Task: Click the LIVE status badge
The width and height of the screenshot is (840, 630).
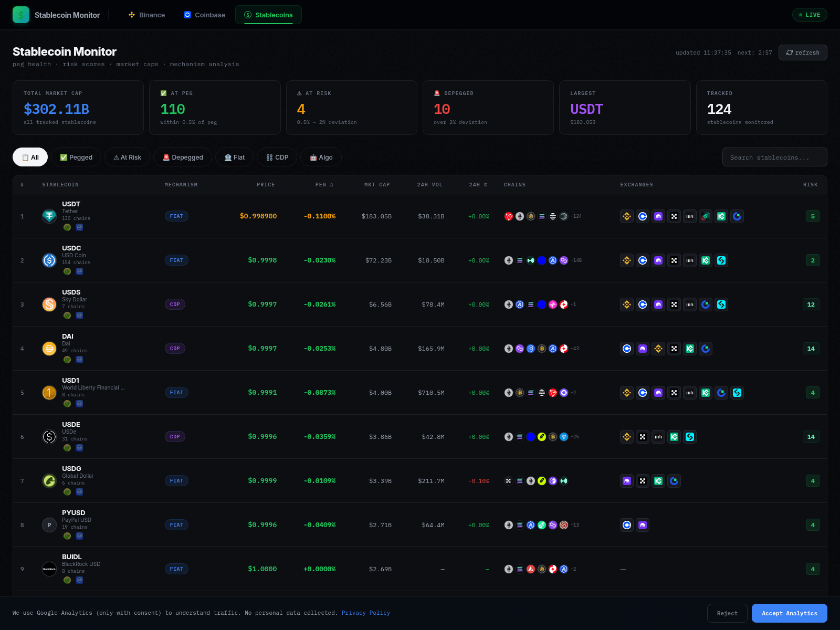Action: (x=810, y=15)
